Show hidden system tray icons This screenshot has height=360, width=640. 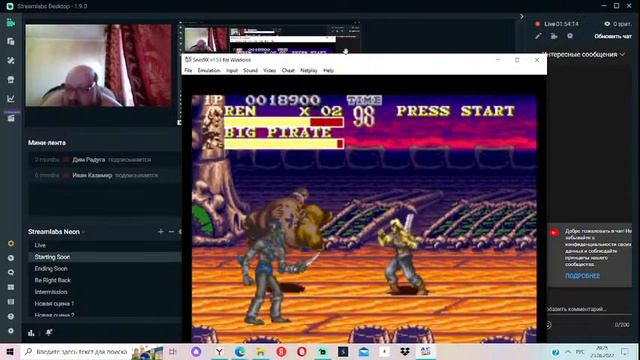tap(568, 351)
